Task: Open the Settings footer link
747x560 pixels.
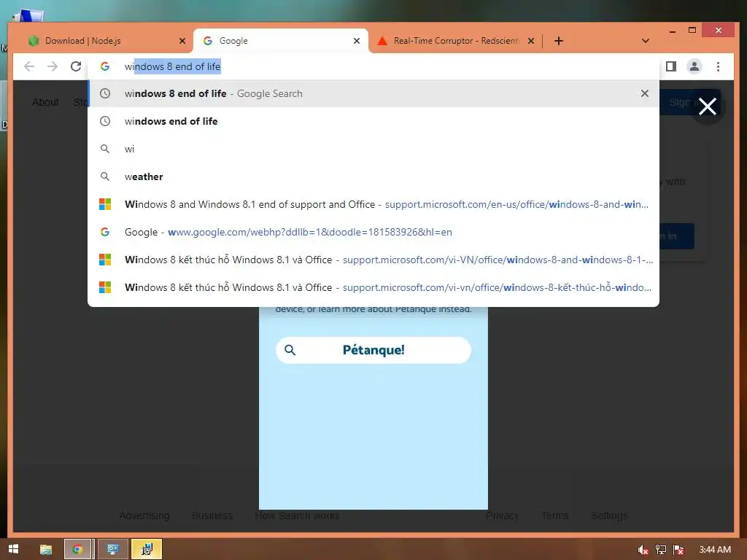Action: tap(609, 516)
